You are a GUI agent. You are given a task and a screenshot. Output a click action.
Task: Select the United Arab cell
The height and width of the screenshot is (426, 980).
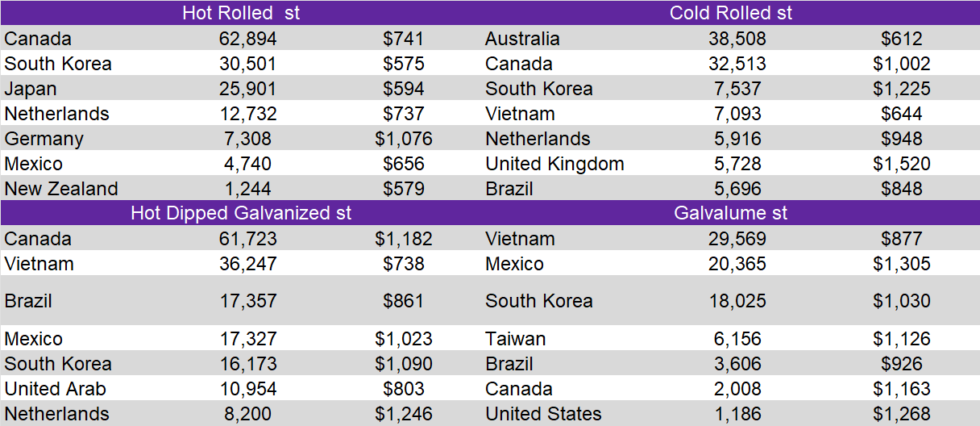point(55,389)
